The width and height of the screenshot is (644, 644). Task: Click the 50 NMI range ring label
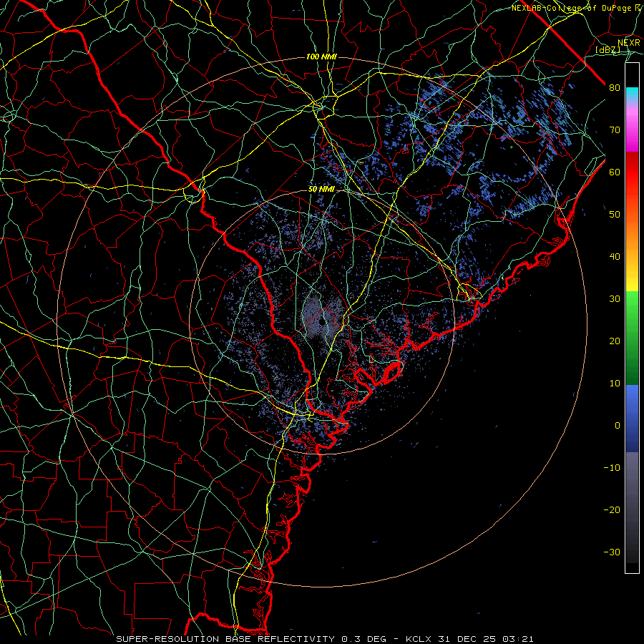tap(321, 190)
